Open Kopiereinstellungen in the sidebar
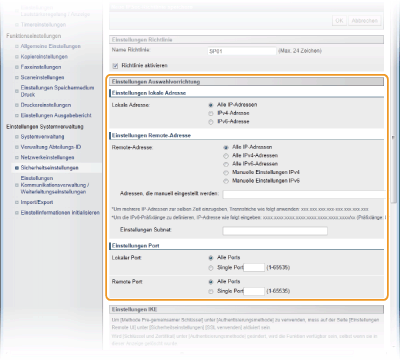The width and height of the screenshot is (400, 360). (44, 57)
